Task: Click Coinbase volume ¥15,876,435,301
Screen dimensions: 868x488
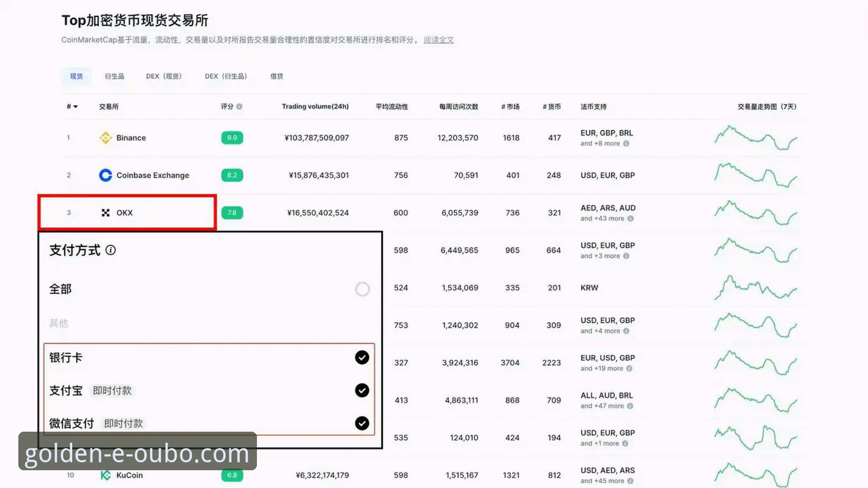Action: 319,175
